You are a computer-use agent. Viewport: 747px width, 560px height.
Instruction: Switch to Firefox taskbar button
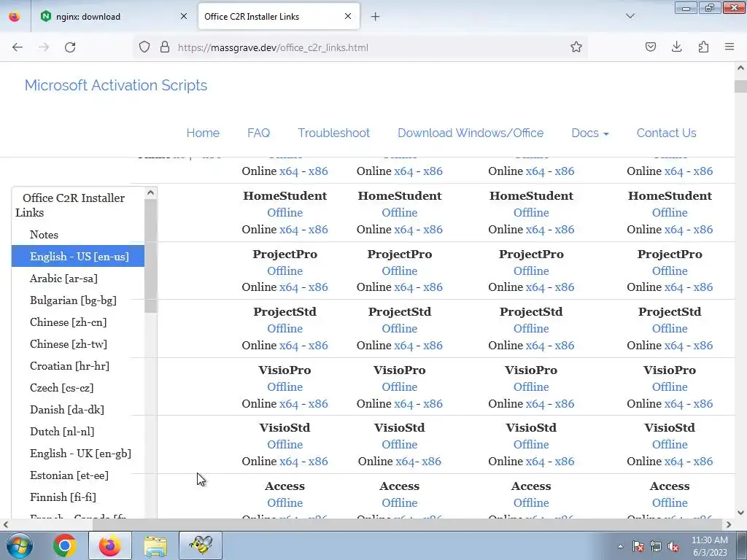tap(109, 545)
